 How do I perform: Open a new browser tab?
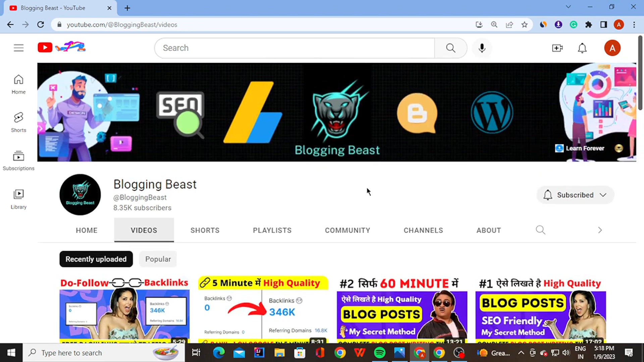[127, 8]
